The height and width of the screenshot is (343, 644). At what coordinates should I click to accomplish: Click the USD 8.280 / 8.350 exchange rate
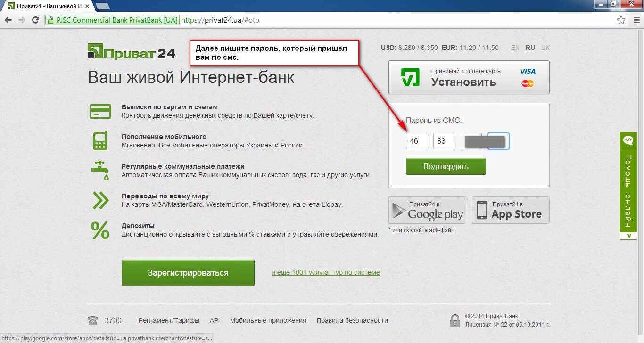(410, 48)
